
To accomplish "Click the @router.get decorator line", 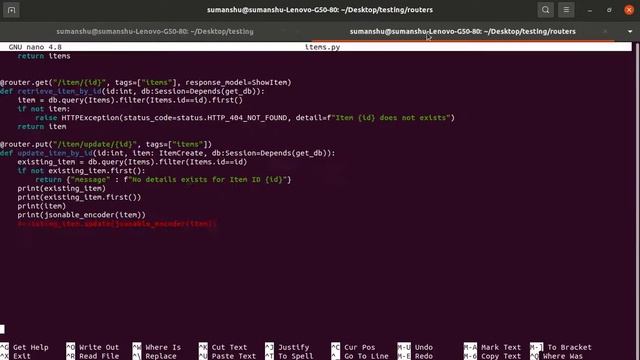I will point(146,82).
